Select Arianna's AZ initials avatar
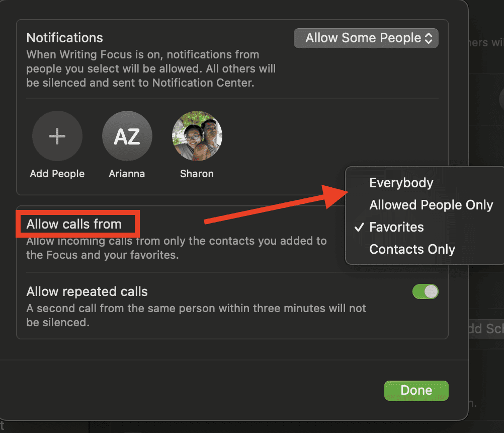504x433 pixels. point(127,136)
